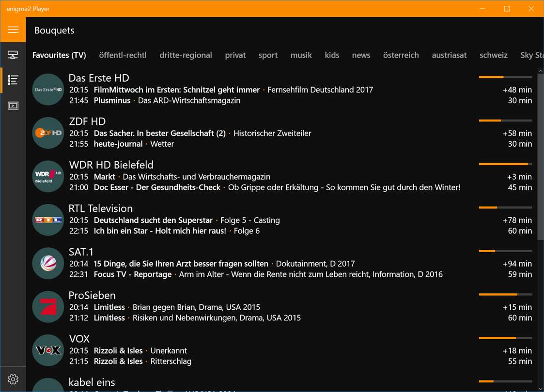
Task: Open the recordings player sidebar icon
Action: pyautogui.click(x=13, y=106)
